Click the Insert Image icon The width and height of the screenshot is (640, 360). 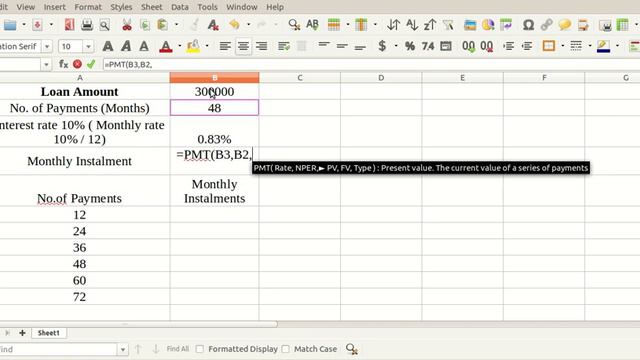click(x=470, y=25)
